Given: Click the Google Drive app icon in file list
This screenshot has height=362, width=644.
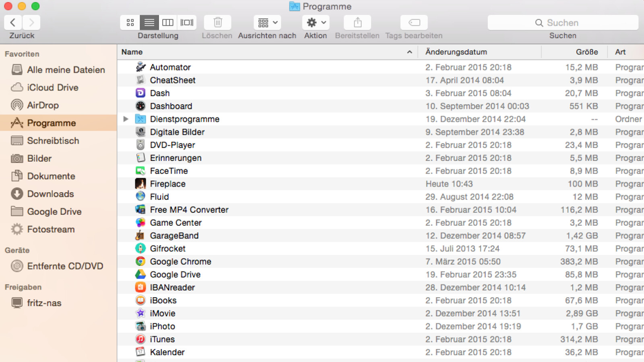Looking at the screenshot, I should coord(140,274).
